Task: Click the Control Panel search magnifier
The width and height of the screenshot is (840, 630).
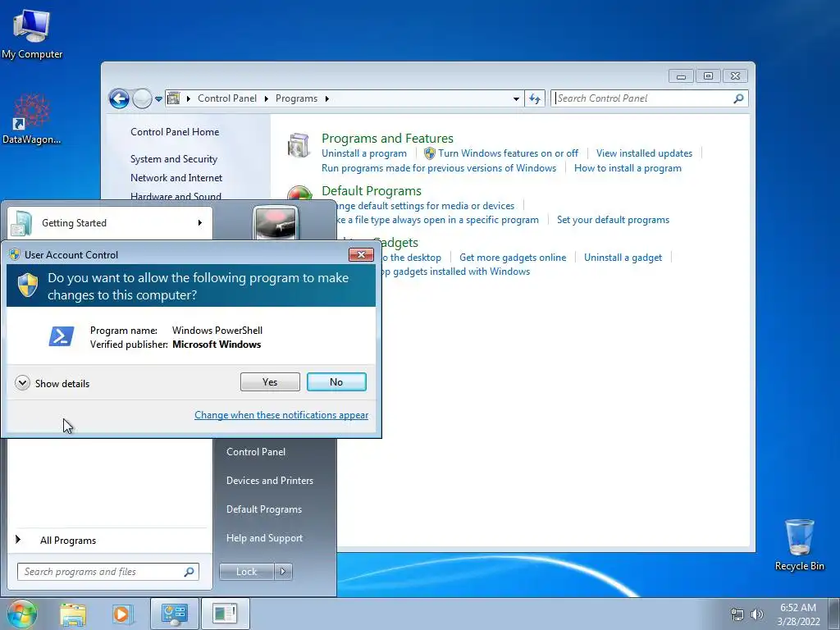Action: pyautogui.click(x=739, y=98)
